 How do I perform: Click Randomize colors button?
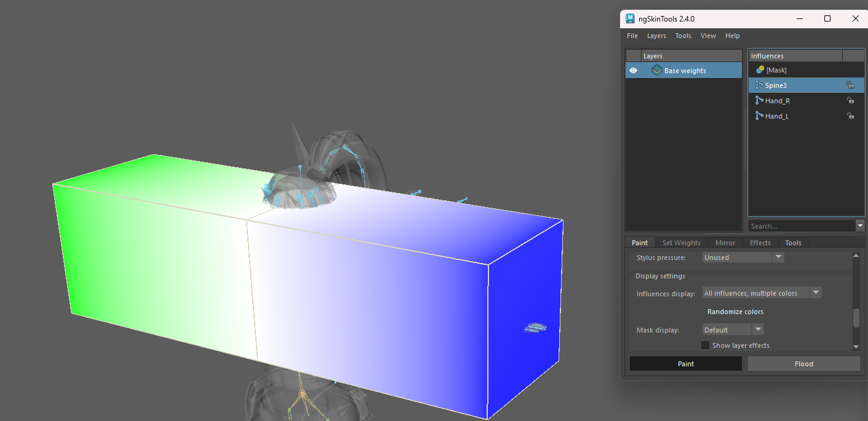(735, 312)
